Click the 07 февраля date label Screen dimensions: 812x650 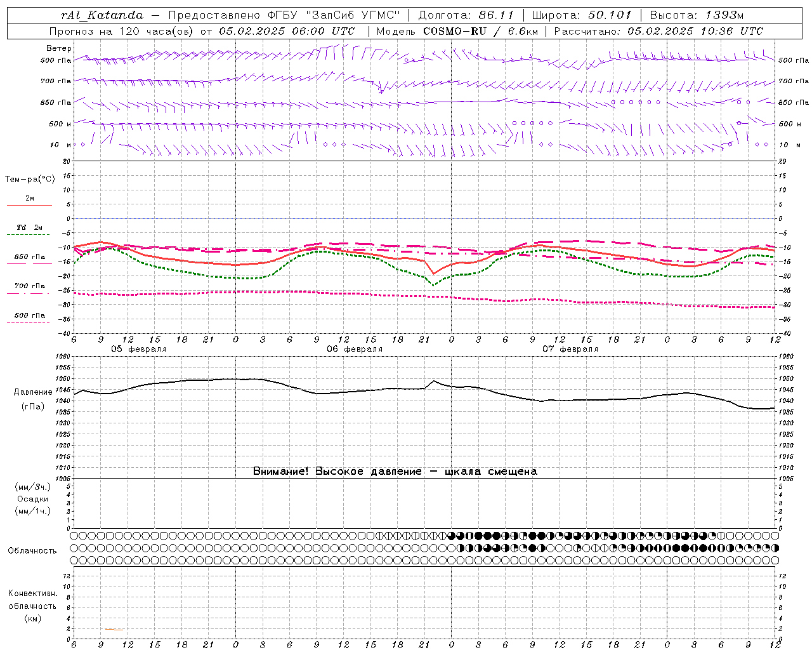point(570,349)
